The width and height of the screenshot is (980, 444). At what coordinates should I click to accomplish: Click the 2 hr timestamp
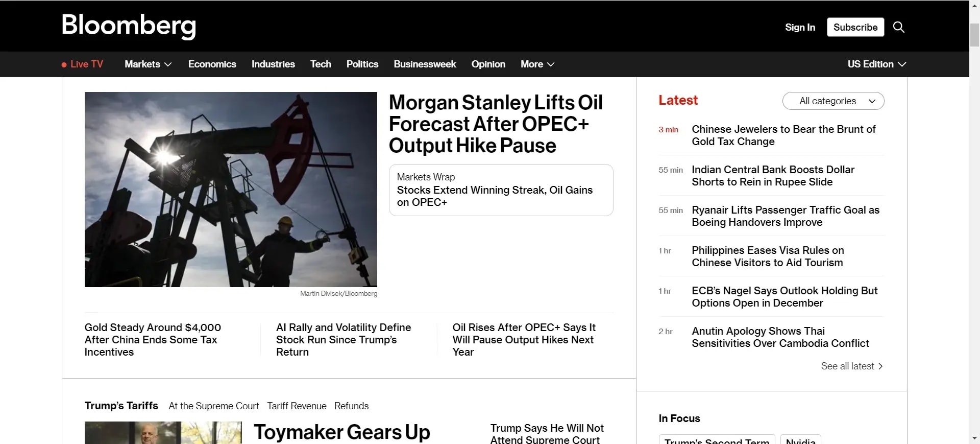pos(666,332)
